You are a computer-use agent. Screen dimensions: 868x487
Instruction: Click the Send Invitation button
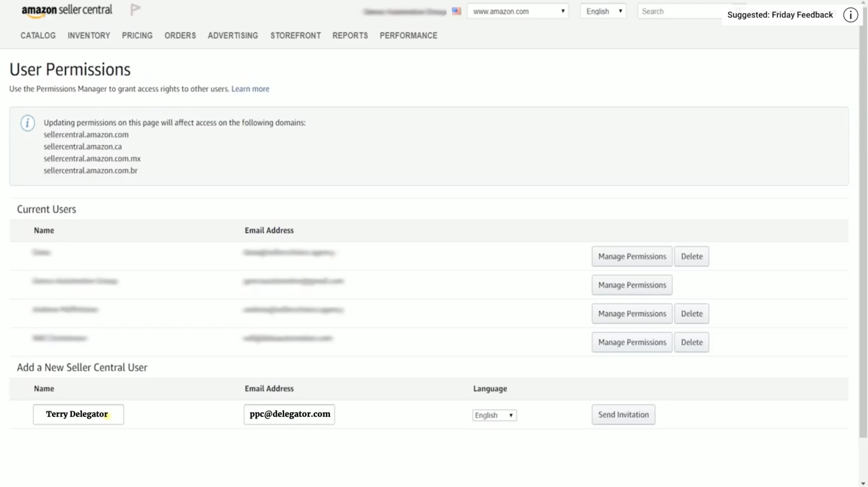coord(623,415)
